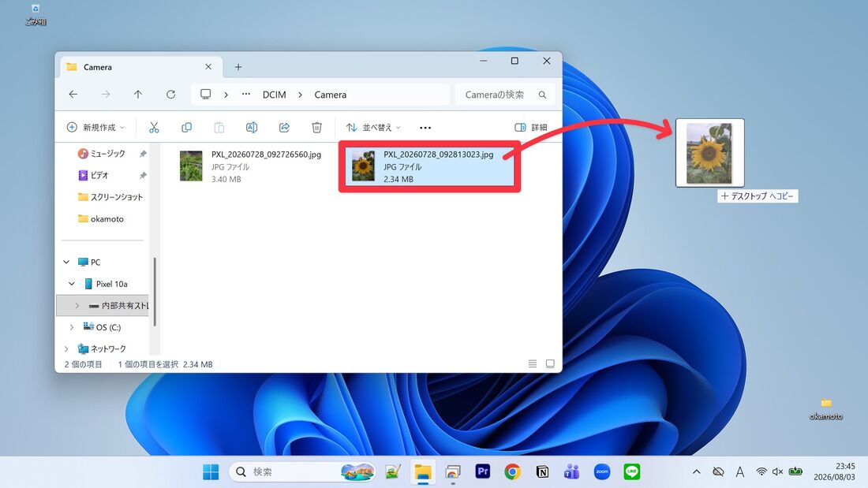Show hidden tray icons chevron
868x488 pixels.
click(x=697, y=472)
